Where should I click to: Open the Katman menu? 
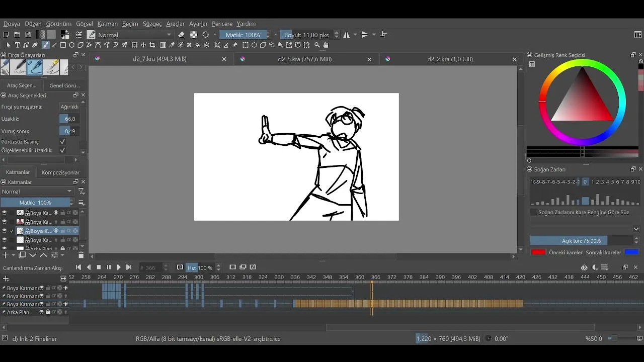[108, 24]
